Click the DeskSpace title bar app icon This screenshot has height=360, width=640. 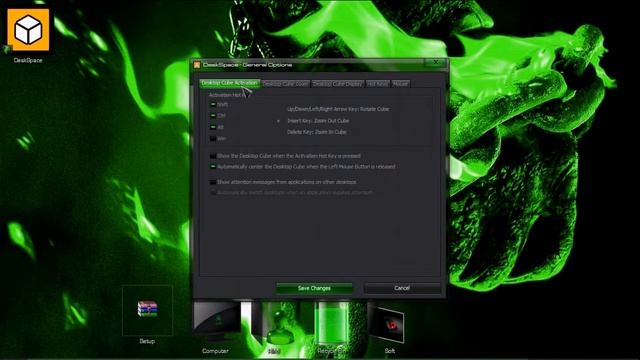click(x=197, y=65)
